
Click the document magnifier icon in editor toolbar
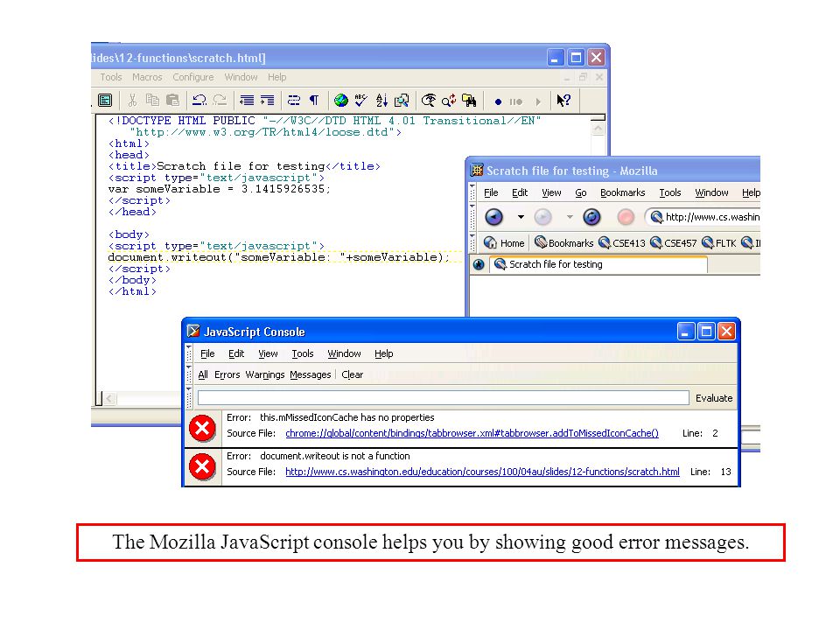[x=402, y=100]
